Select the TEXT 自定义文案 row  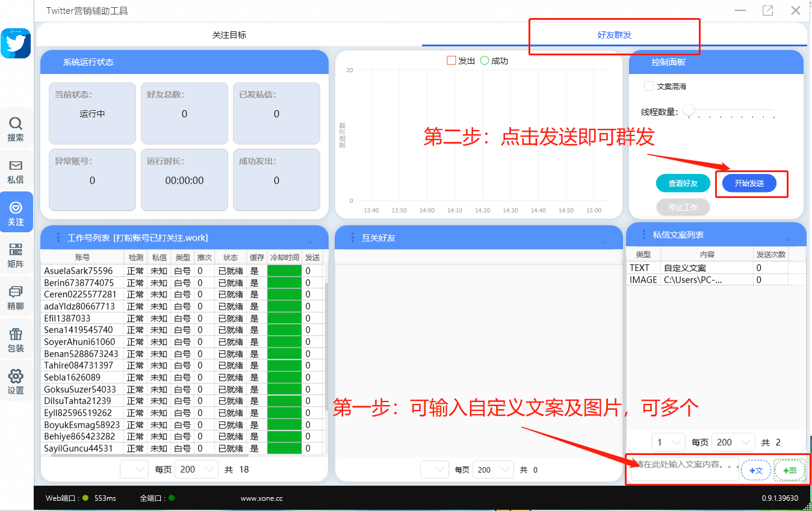716,268
